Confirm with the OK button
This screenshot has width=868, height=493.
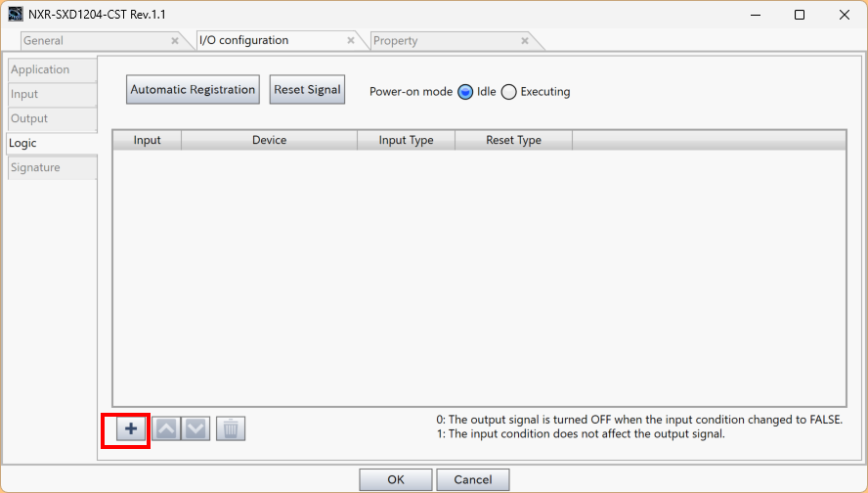click(x=396, y=479)
